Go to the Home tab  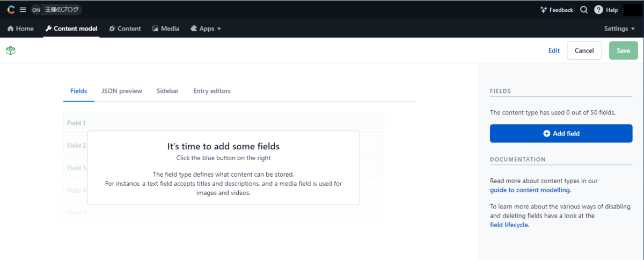pyautogui.click(x=20, y=28)
